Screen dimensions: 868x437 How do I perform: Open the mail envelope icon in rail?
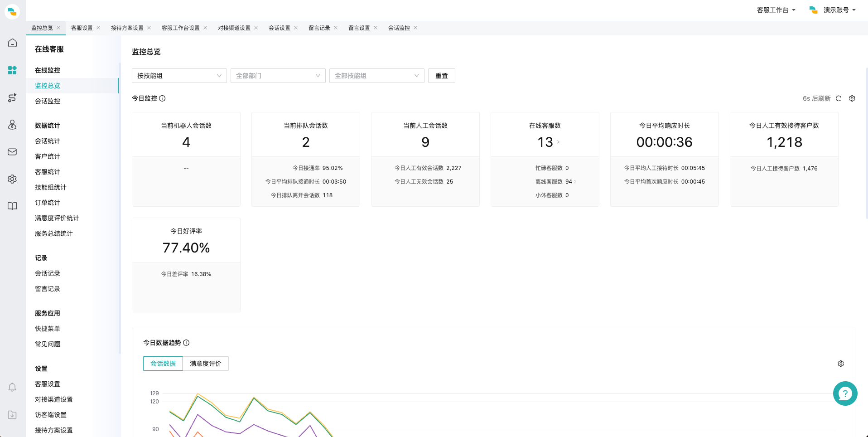pos(12,152)
